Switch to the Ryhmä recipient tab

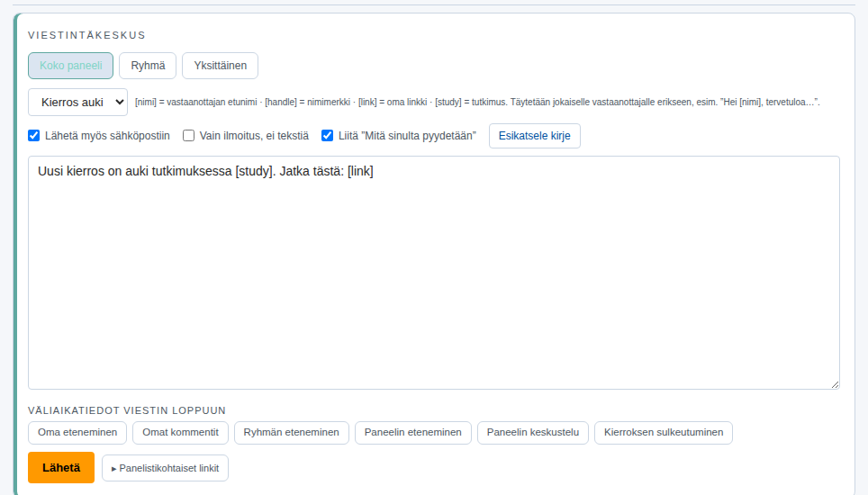pos(148,66)
